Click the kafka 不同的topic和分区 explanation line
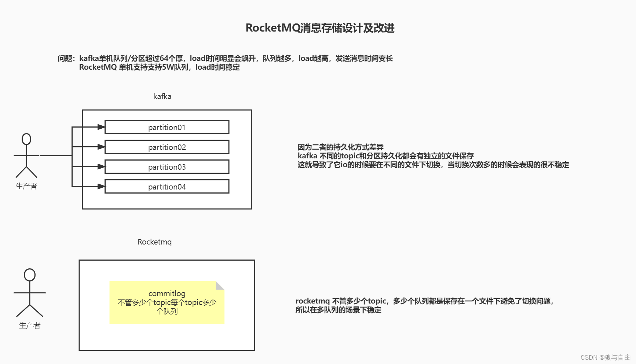This screenshot has height=364, width=636. pyautogui.click(x=385, y=156)
